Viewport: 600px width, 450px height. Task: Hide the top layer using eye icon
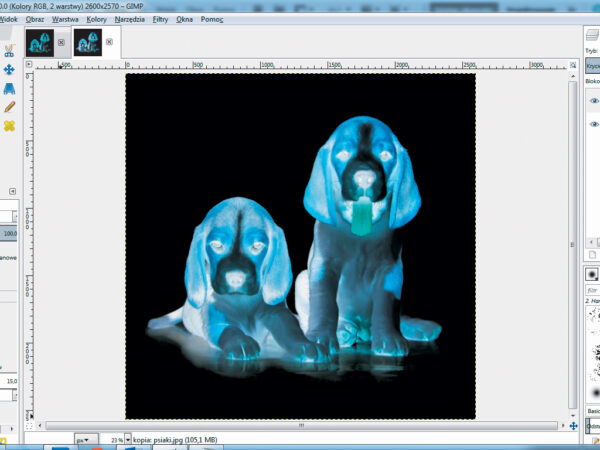pos(594,101)
